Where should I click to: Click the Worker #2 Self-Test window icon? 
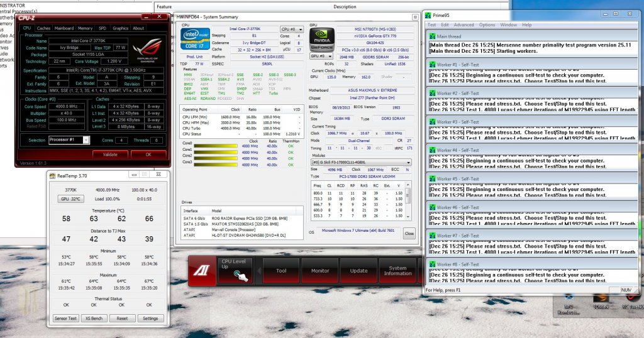(x=432, y=93)
